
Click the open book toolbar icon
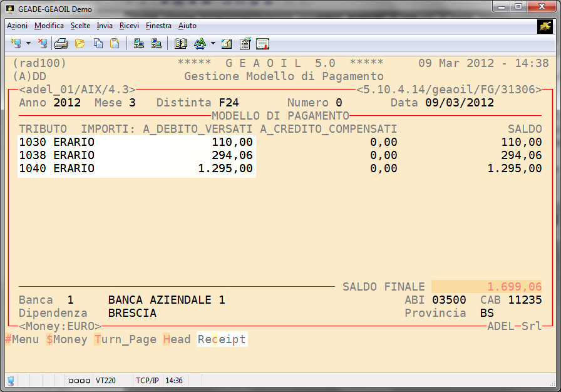[x=181, y=44]
